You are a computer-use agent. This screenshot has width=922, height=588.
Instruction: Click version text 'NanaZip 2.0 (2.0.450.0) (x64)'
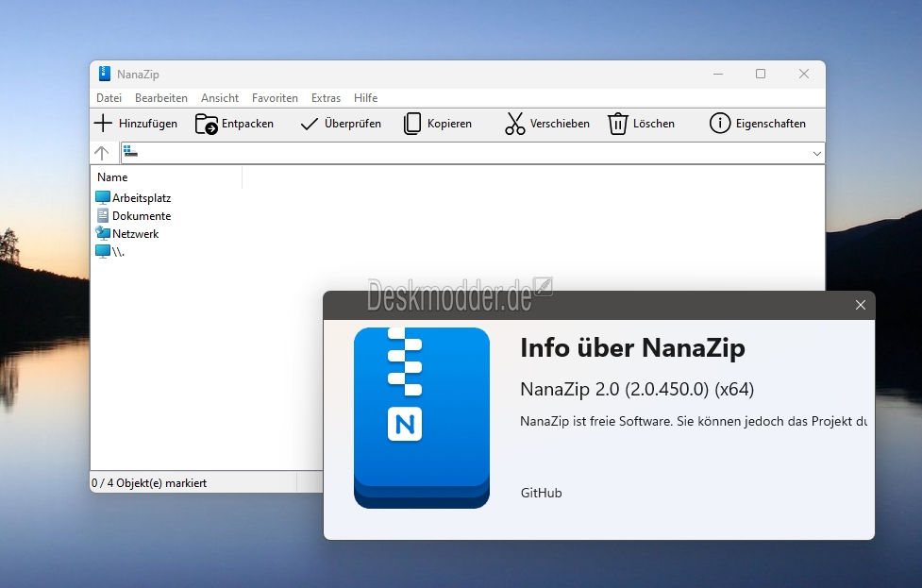[637, 389]
